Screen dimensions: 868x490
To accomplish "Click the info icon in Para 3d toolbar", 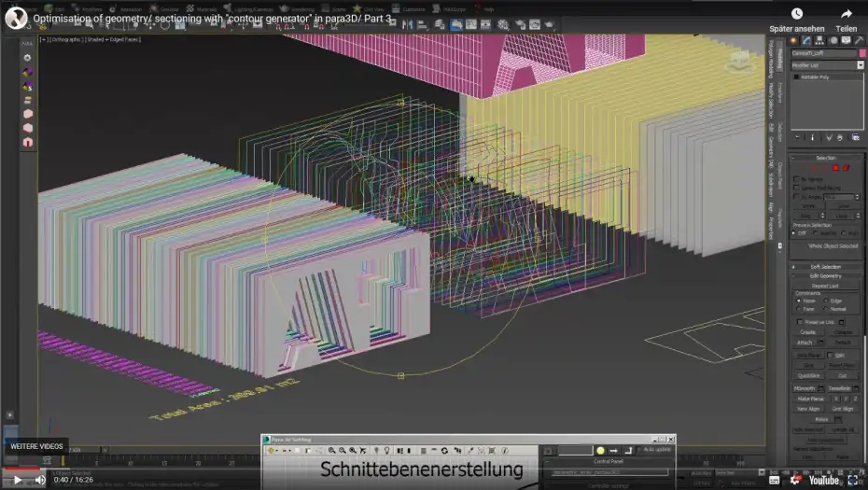I will tap(505, 451).
